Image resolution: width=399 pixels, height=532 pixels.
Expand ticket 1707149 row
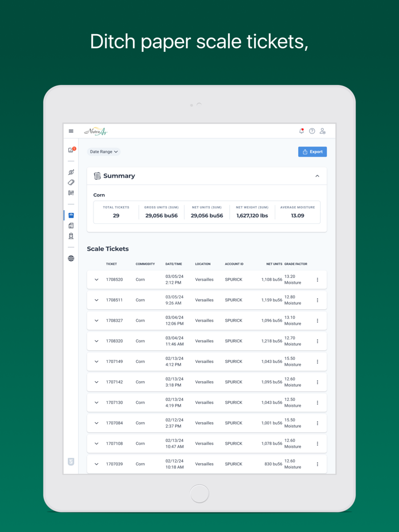click(x=96, y=362)
